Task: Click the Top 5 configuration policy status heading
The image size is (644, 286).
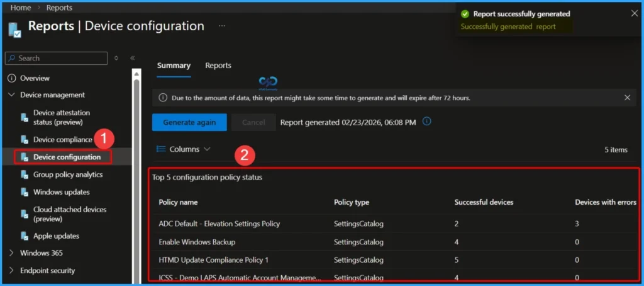Action: tap(207, 178)
